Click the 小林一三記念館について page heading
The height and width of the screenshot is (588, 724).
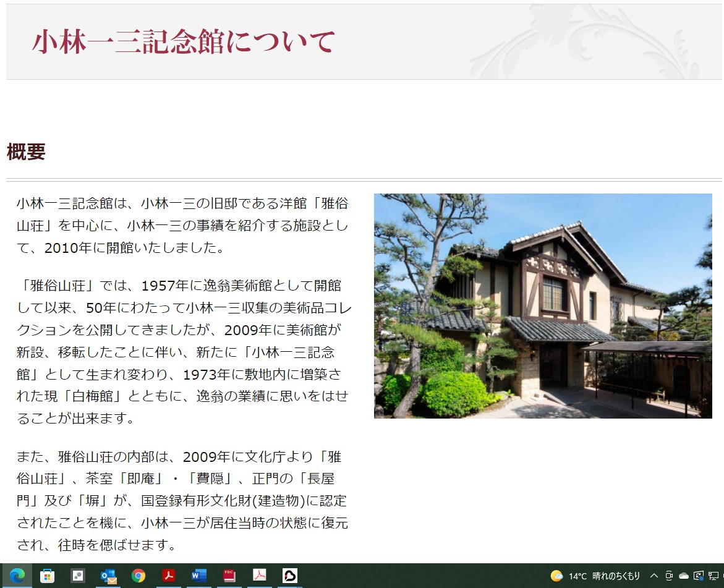click(183, 41)
